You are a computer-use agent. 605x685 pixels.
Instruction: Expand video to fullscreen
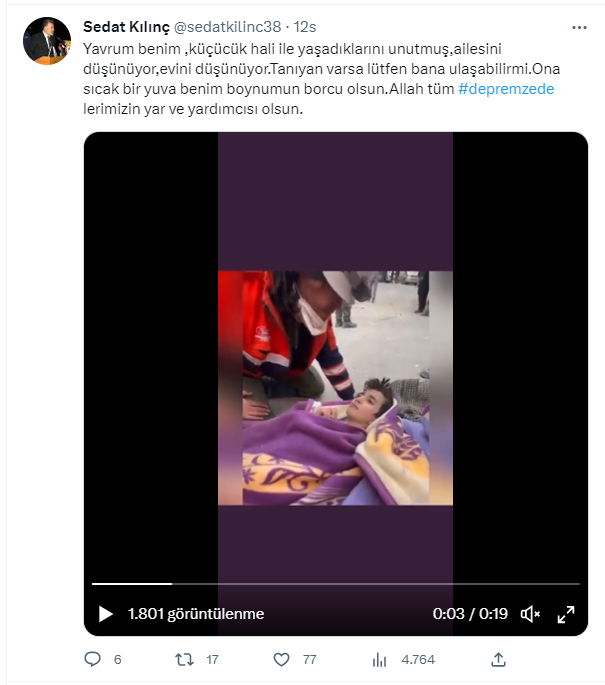tap(566, 614)
